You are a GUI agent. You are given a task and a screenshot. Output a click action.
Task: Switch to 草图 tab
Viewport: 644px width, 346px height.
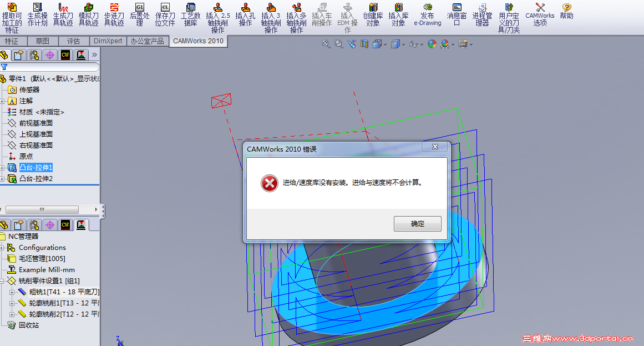point(42,41)
